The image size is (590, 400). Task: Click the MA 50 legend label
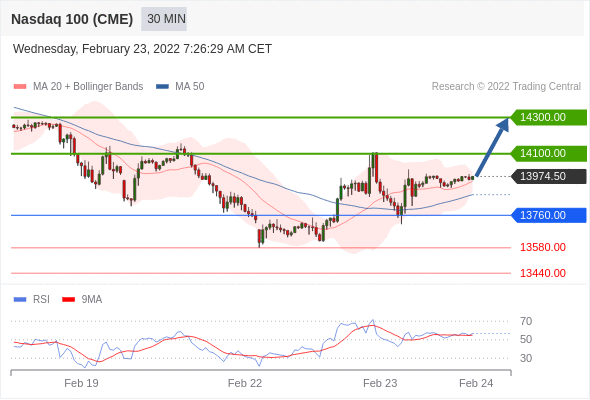[190, 87]
